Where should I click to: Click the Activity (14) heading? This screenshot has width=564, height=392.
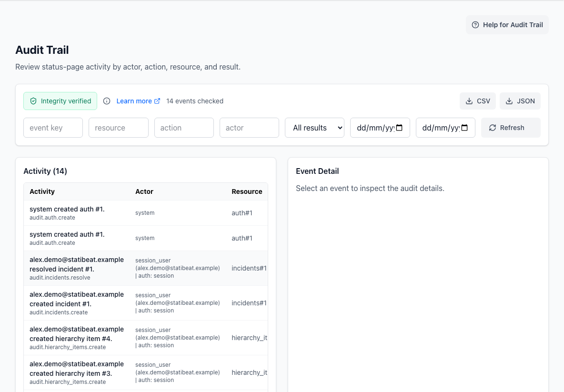(x=45, y=171)
